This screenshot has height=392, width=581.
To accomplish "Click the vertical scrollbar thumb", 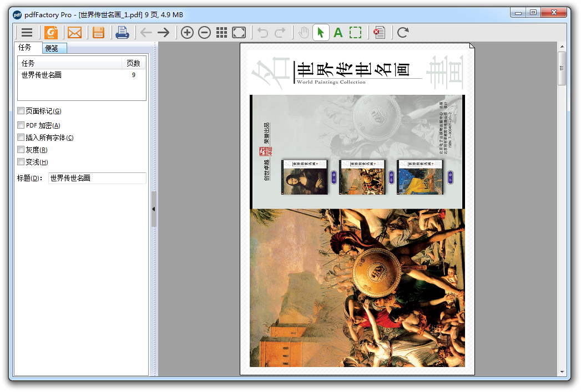I will (x=562, y=69).
